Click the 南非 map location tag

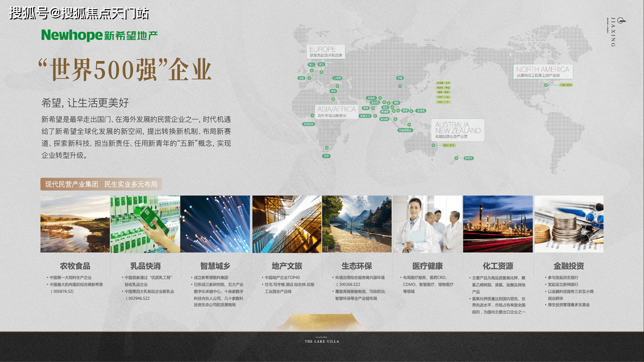(327, 156)
